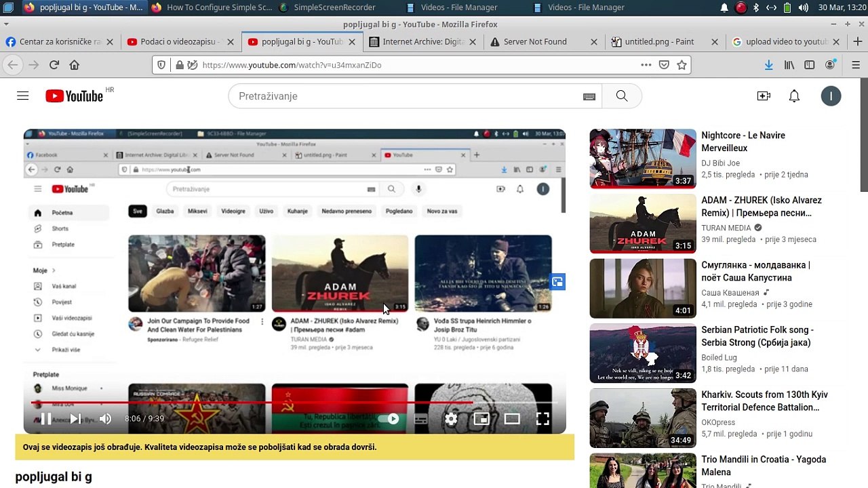Image resolution: width=868 pixels, height=488 pixels.
Task: Open the tracking protection shield icon
Action: [161, 65]
